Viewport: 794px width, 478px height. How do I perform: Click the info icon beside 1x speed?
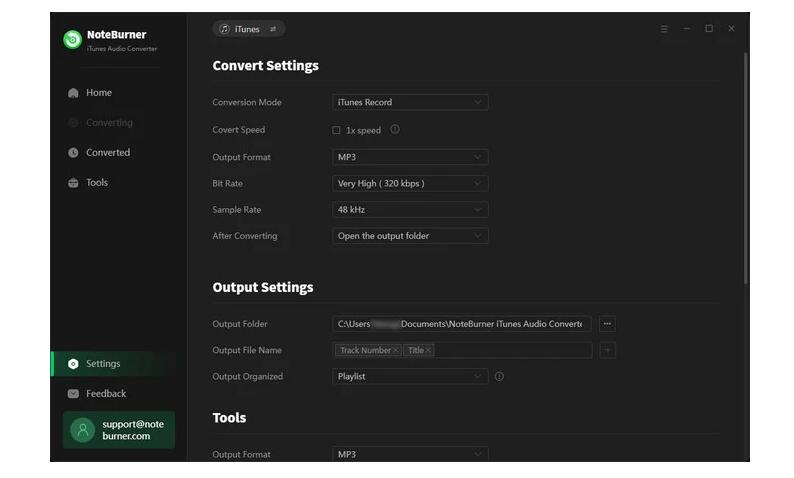point(395,130)
